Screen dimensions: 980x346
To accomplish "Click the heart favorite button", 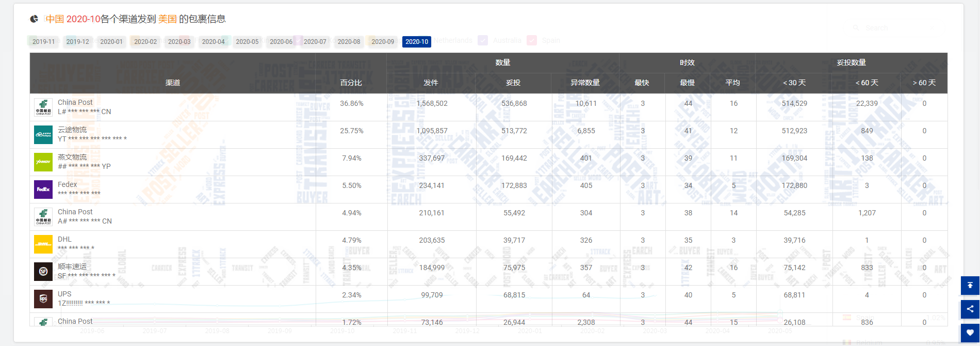I will tap(970, 333).
